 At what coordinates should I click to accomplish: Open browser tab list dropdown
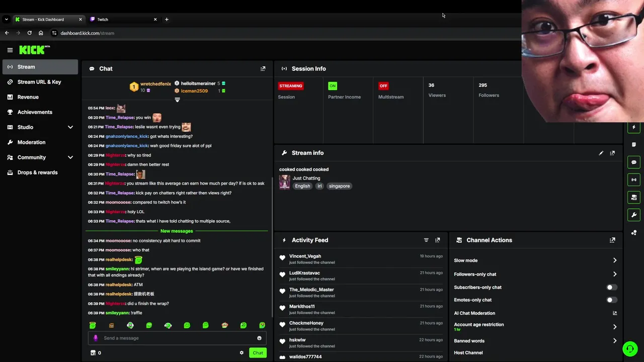click(x=6, y=20)
